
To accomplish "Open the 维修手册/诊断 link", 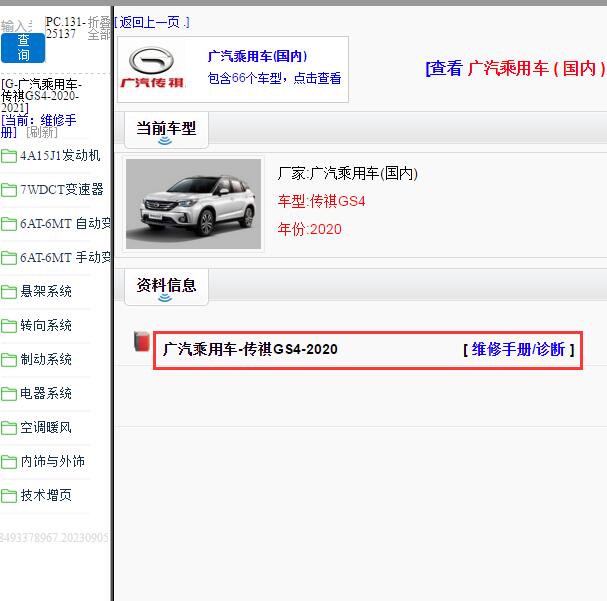I will 518,349.
